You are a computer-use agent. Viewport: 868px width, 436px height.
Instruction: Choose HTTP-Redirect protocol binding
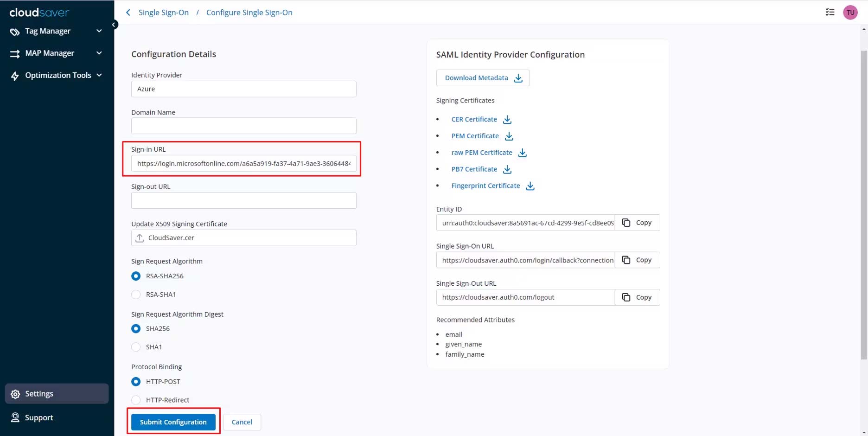(x=136, y=400)
